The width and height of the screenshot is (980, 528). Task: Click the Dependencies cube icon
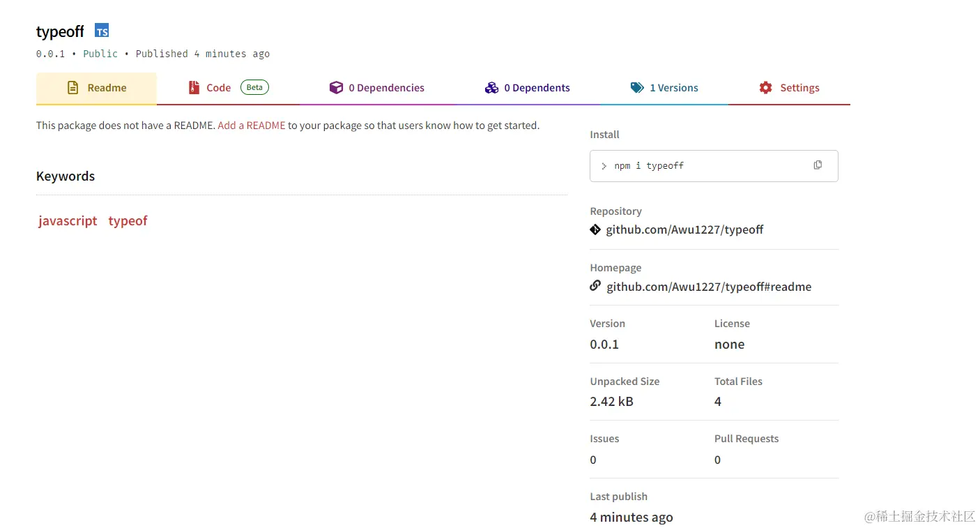336,88
